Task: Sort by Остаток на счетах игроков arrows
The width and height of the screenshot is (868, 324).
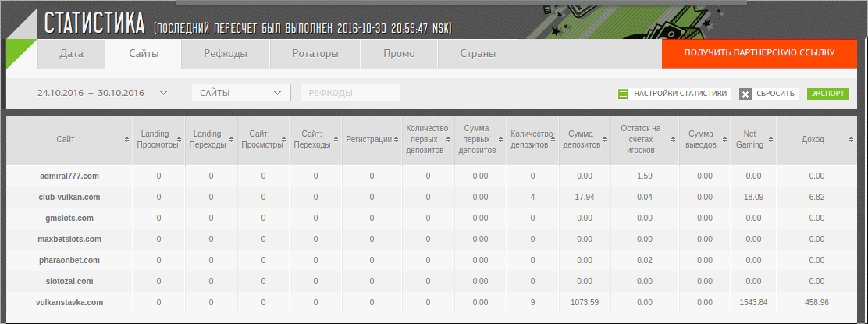Action: tap(674, 140)
